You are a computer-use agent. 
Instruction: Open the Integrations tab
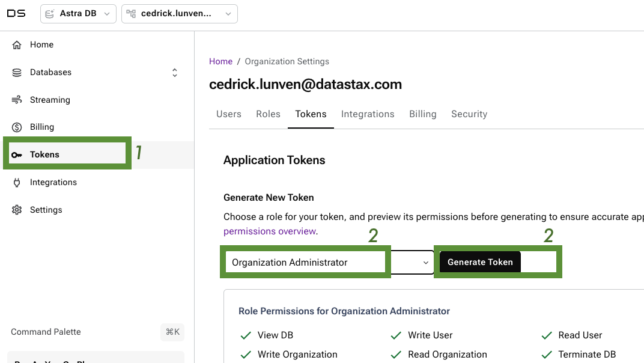click(368, 114)
